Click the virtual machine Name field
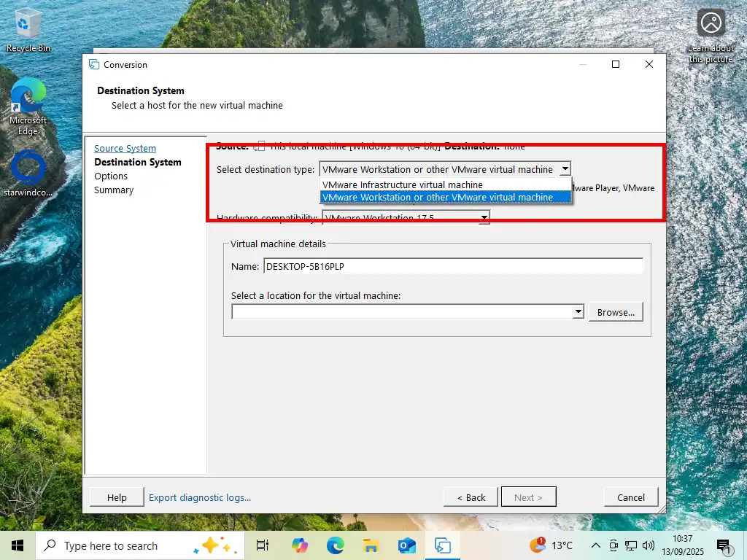This screenshot has width=747, height=560. 453,266
